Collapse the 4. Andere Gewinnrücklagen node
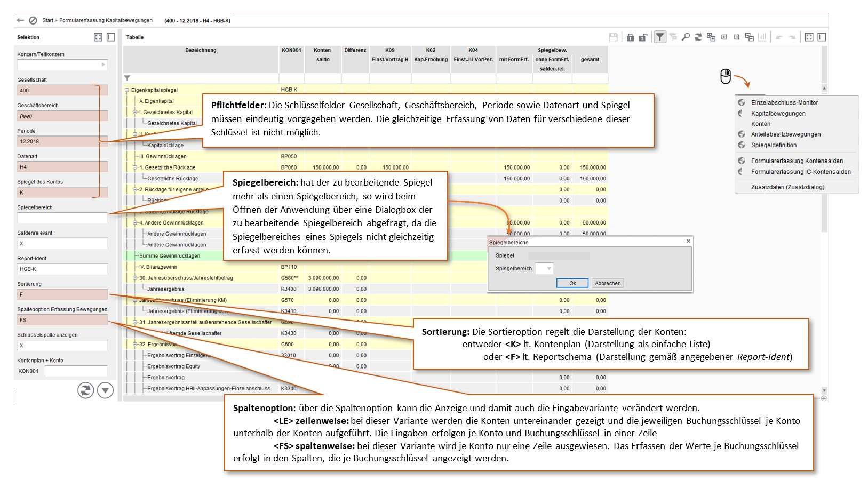Viewport: 868px width, 488px height. point(136,223)
